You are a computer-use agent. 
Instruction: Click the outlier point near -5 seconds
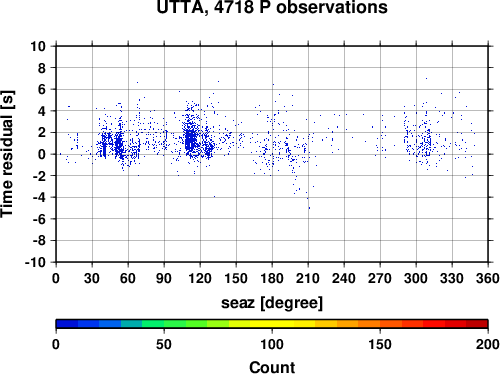(x=309, y=208)
